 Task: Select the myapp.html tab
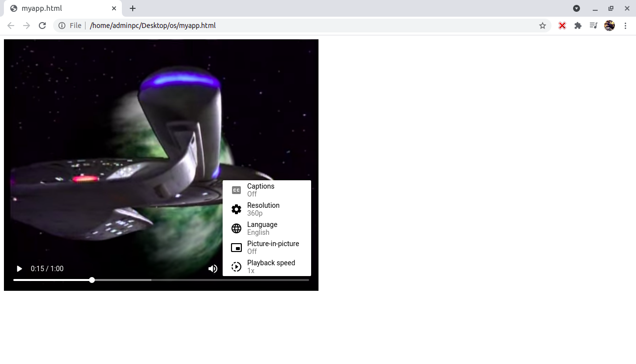pos(63,8)
